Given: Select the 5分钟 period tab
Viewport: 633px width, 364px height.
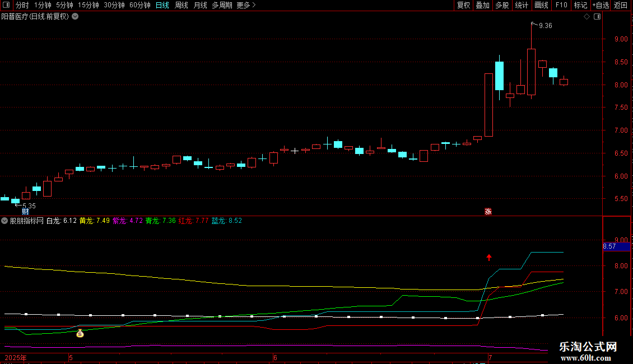Looking at the screenshot, I should (64, 5).
